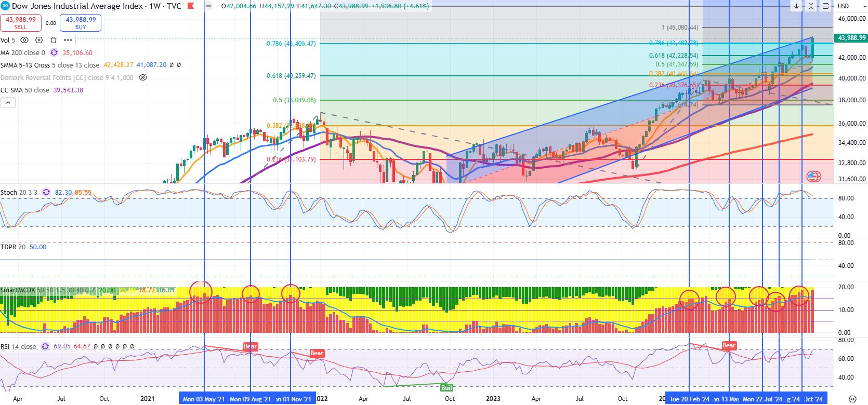Viewport: 868px width, 405px height.
Task: Click the RSI value 69.05
Action: (61, 346)
